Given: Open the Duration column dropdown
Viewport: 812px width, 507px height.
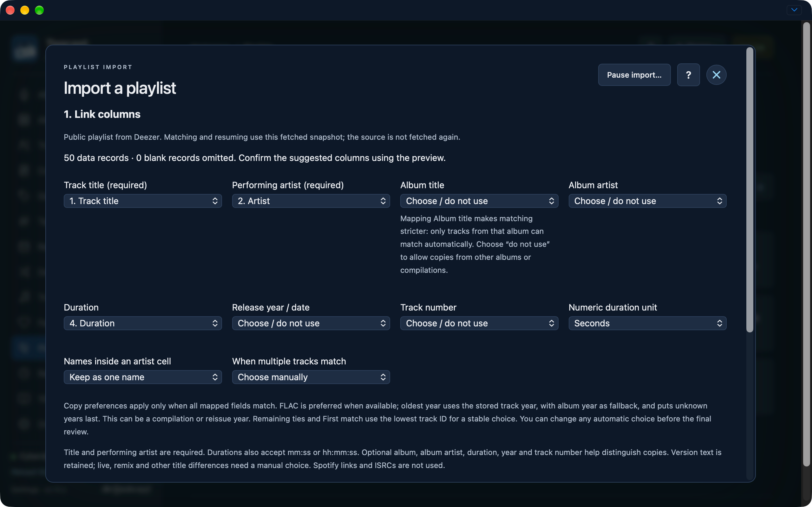Looking at the screenshot, I should [143, 323].
